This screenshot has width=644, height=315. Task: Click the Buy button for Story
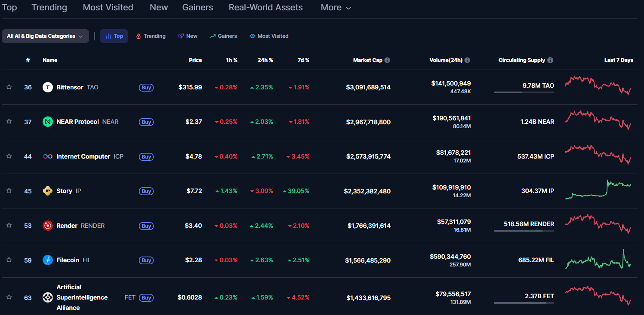coord(146,191)
